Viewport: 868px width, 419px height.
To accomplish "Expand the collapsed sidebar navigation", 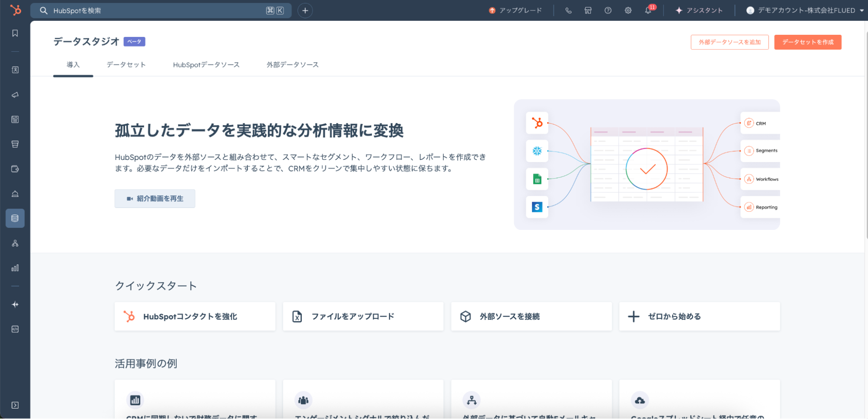I will pos(15,405).
